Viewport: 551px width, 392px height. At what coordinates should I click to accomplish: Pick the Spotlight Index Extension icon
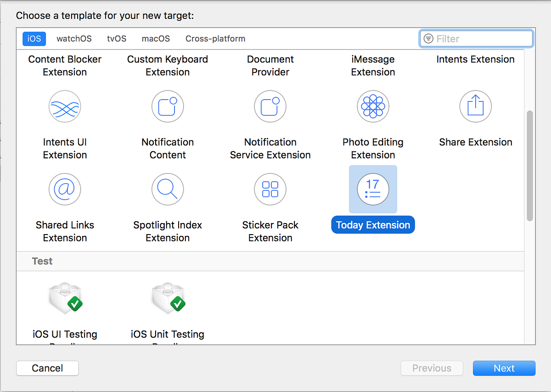168,189
